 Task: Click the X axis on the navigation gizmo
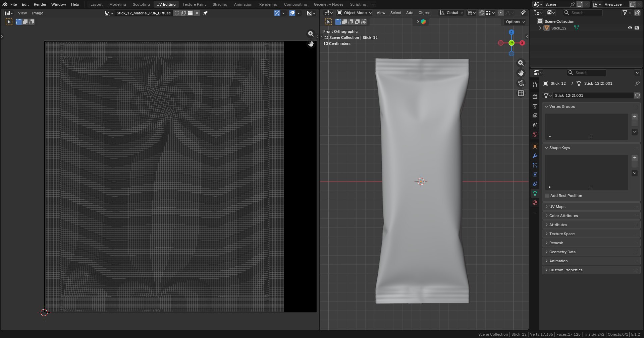tap(522, 43)
